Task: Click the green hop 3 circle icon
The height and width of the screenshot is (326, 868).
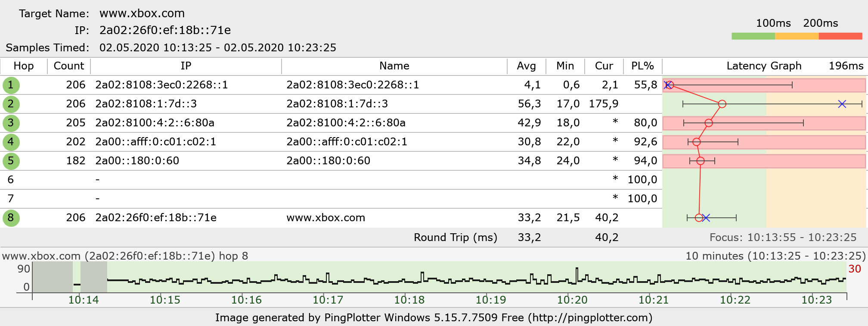Action: point(11,123)
